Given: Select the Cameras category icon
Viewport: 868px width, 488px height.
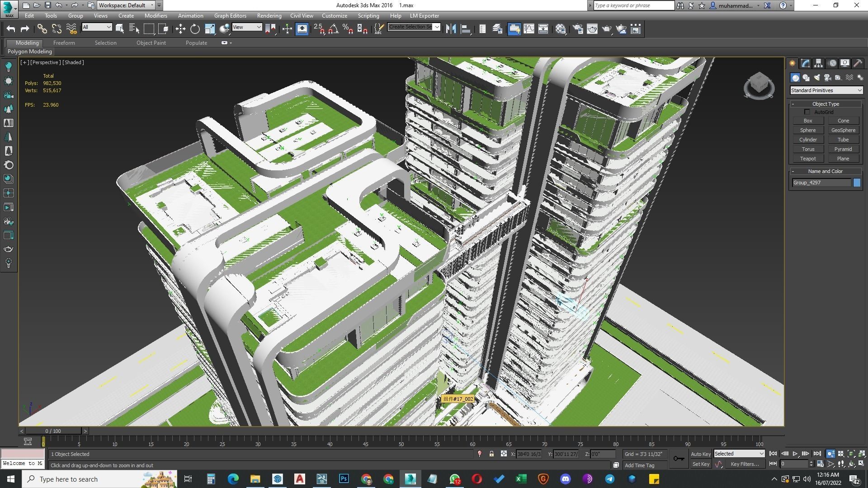Looking at the screenshot, I should [x=828, y=78].
